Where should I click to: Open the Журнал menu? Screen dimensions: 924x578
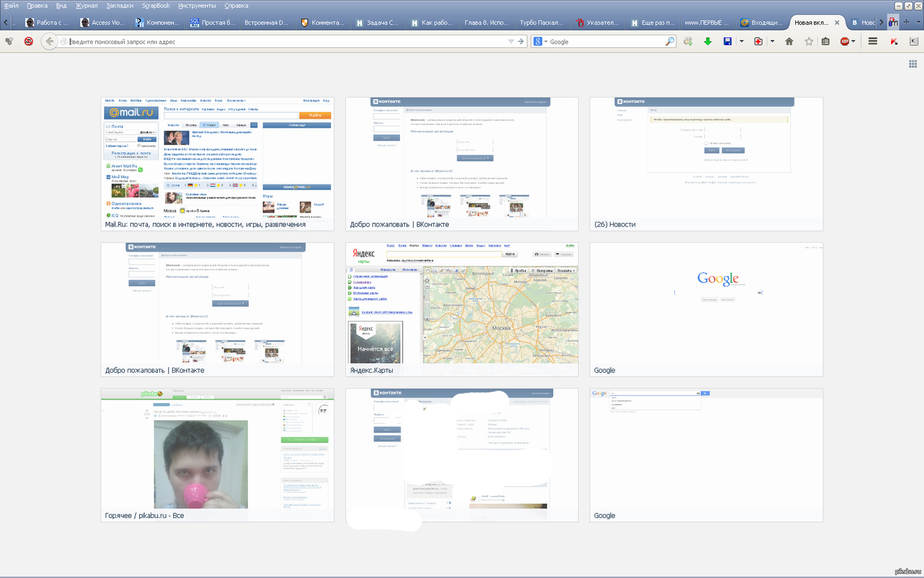(x=87, y=6)
